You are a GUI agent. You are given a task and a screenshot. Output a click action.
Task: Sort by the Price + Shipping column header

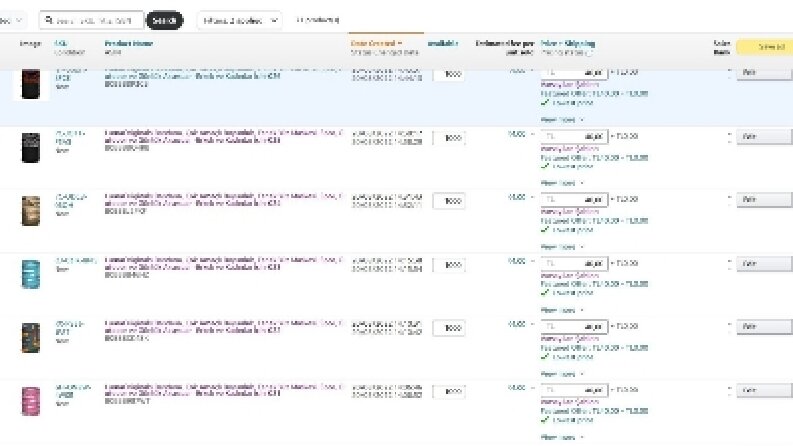[x=567, y=43]
